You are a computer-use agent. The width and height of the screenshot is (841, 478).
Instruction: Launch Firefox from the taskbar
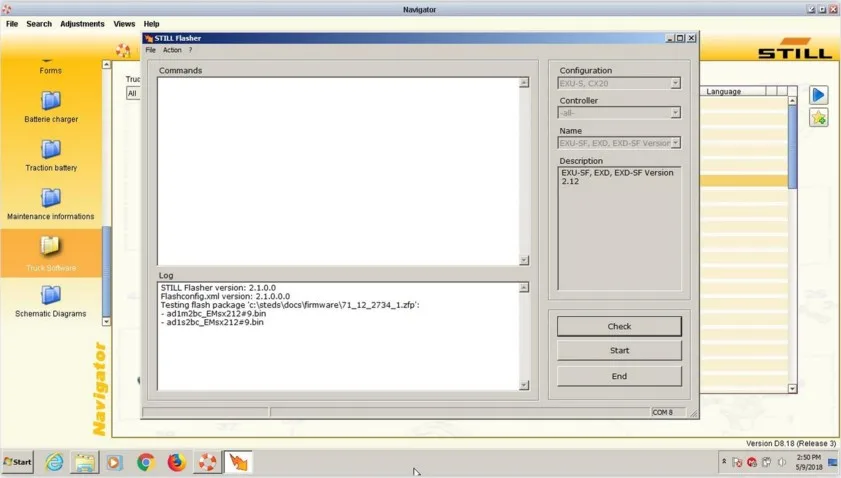176,462
